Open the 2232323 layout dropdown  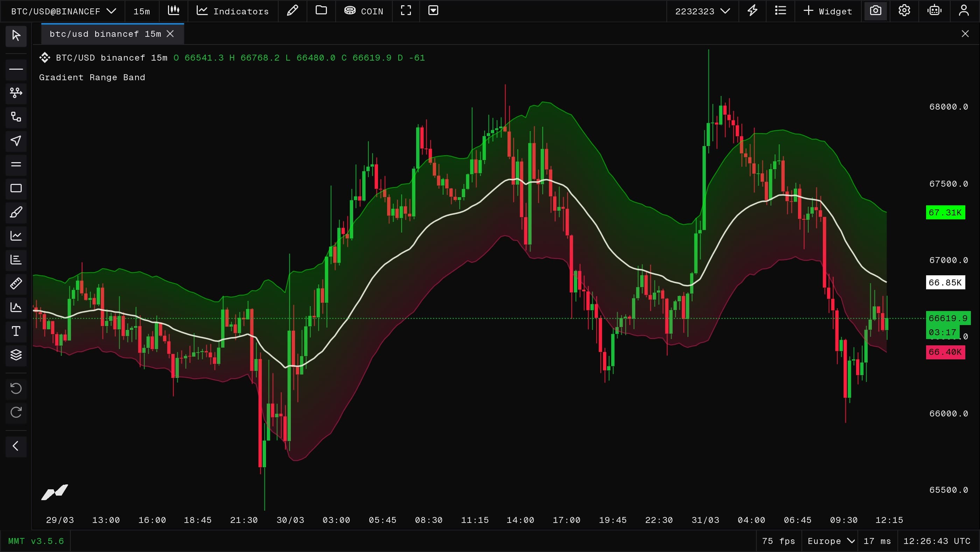702,11
